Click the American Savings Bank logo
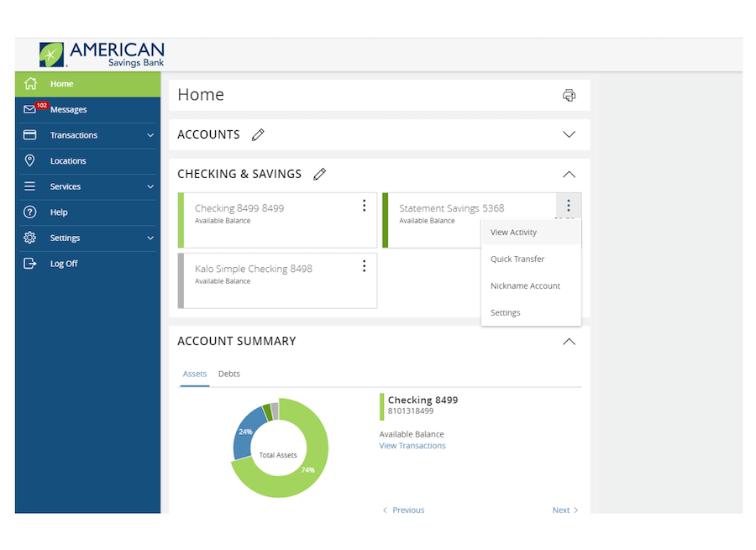756x550 pixels. 102,55
